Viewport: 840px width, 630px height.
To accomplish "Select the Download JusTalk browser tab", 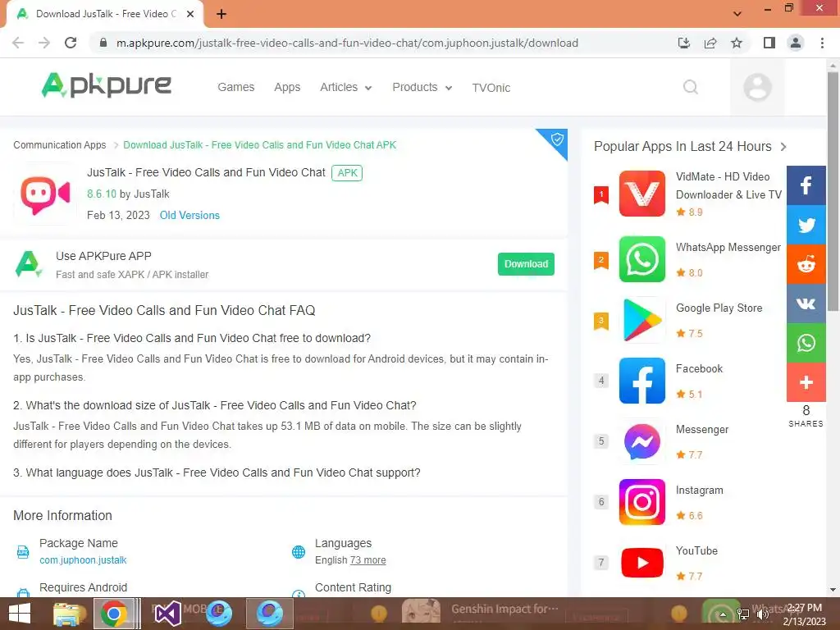I will [105, 15].
